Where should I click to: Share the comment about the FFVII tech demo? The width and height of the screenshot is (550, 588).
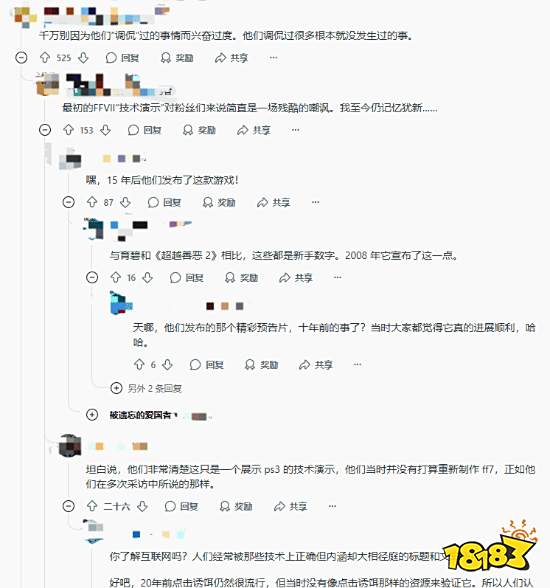pos(254,130)
